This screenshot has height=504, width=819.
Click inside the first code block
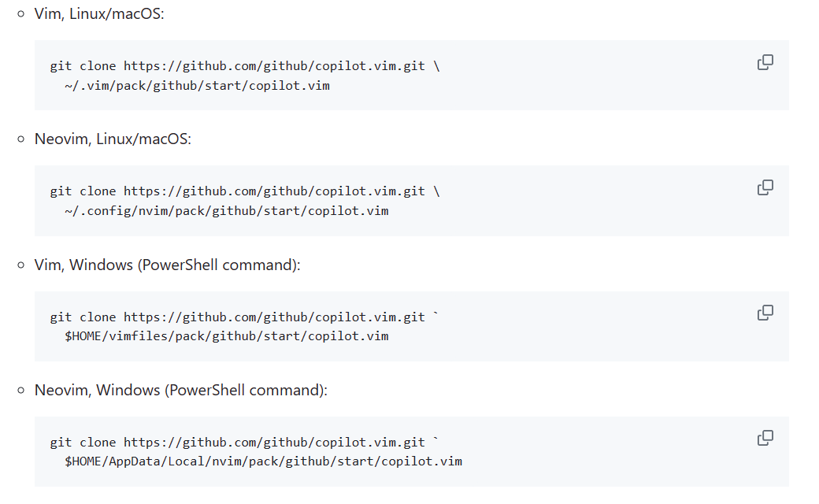pyautogui.click(x=315, y=75)
